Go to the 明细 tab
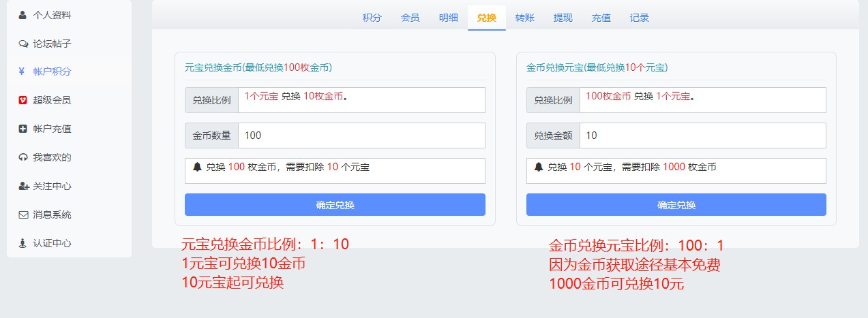The width and height of the screenshot is (868, 318). point(448,18)
